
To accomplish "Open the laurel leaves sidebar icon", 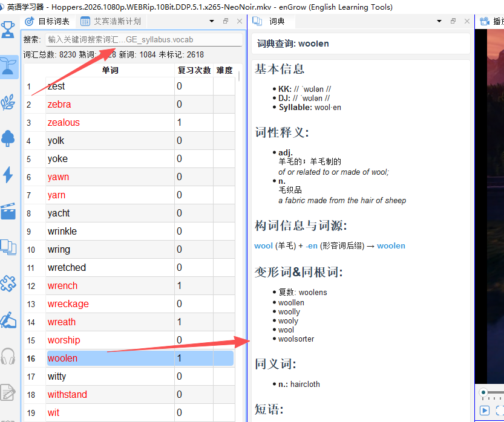I will point(8,102).
